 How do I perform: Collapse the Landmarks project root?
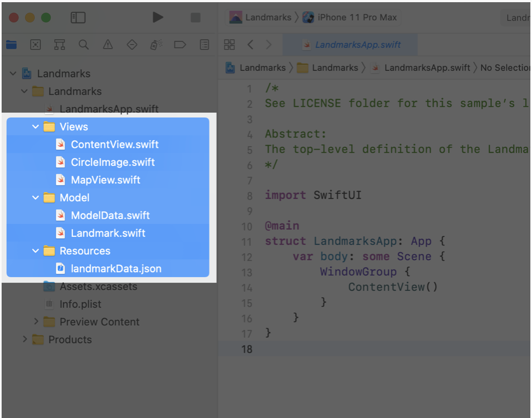[x=13, y=73]
